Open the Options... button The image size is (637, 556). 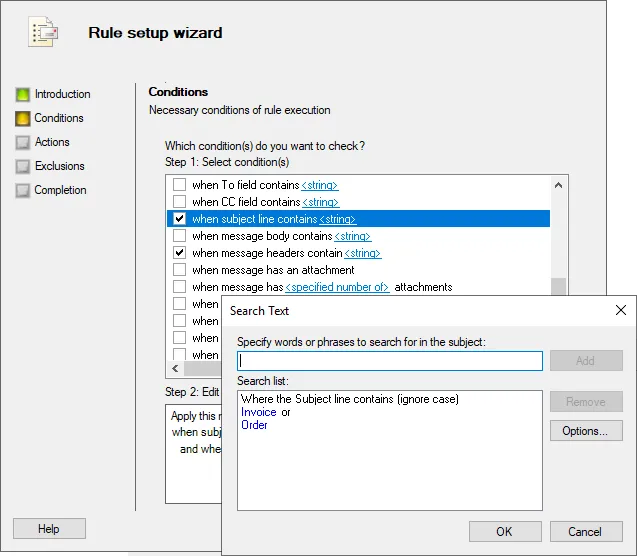coord(586,431)
